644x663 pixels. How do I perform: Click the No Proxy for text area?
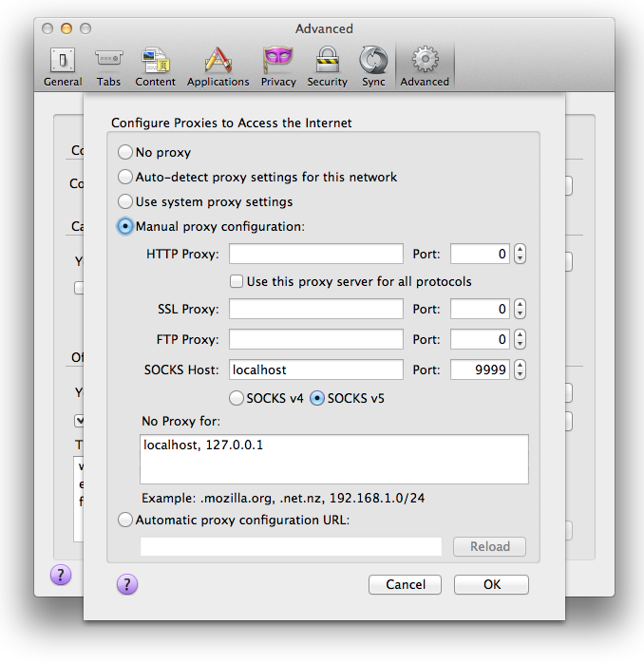pos(333,460)
